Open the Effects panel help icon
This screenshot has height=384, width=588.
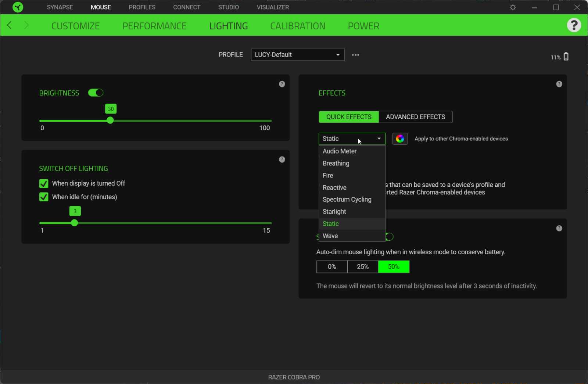pyautogui.click(x=559, y=84)
